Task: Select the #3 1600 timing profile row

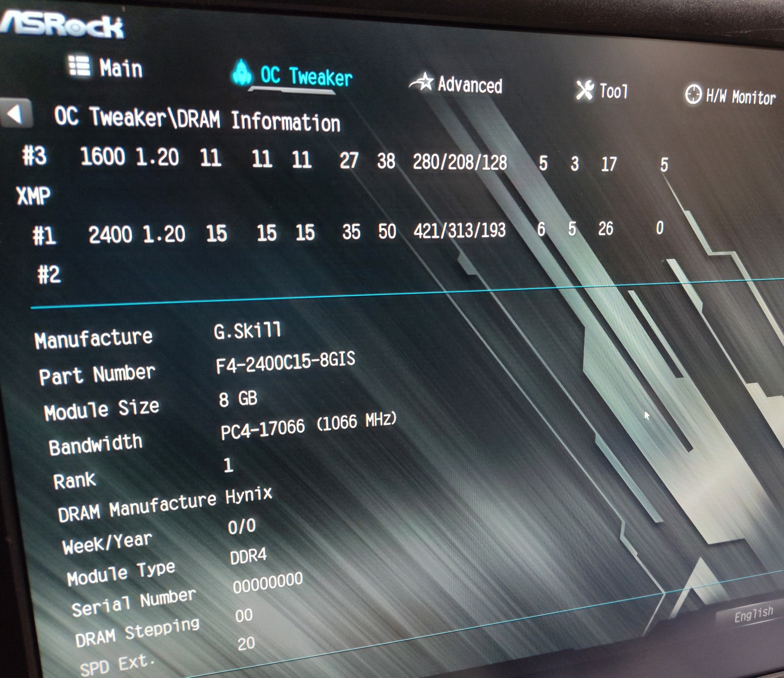Action: pyautogui.click(x=343, y=160)
